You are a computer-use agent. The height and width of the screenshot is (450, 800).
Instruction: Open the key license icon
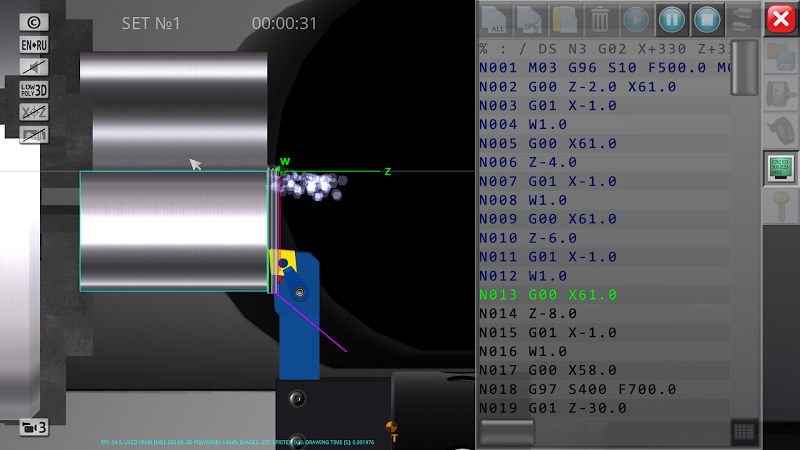coord(781,206)
